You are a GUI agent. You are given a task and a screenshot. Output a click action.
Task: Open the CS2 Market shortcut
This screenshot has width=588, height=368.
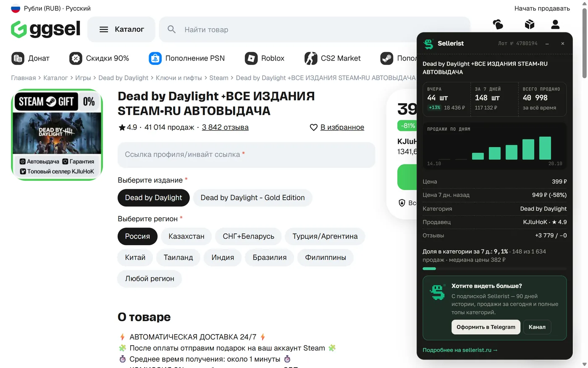coord(333,58)
